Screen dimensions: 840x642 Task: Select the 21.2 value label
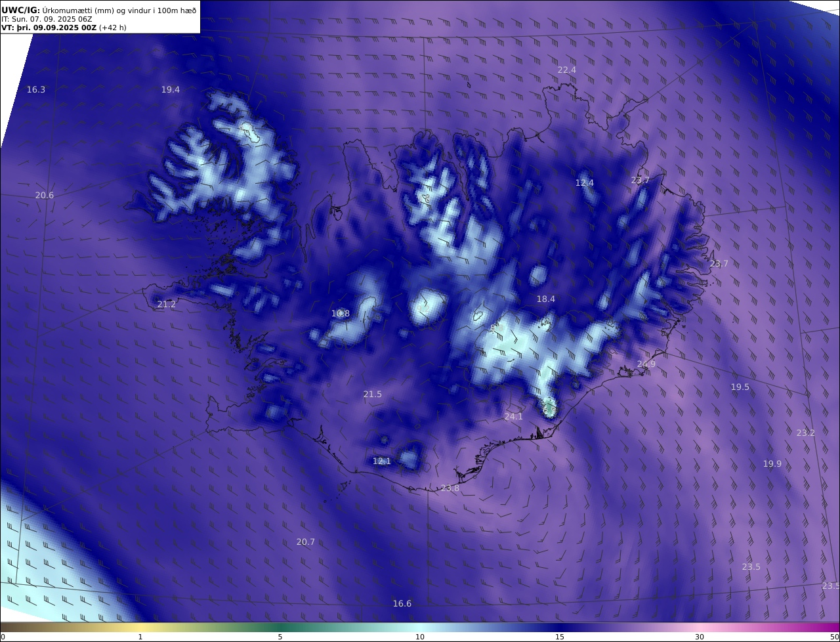coord(167,305)
